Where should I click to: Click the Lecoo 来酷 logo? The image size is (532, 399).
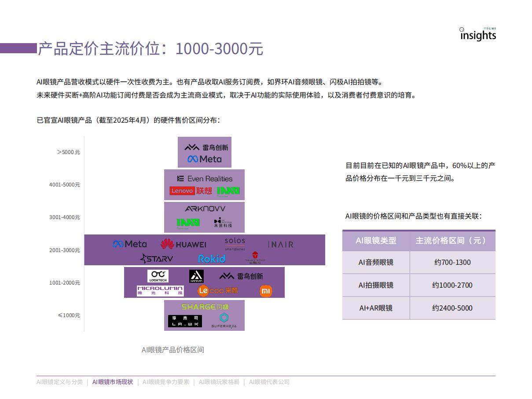click(217, 291)
